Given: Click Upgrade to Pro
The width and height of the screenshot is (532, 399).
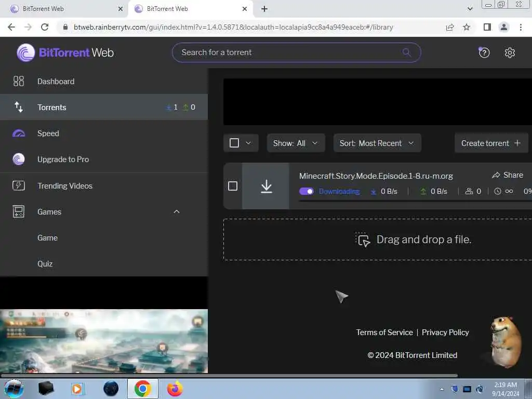Looking at the screenshot, I should click(x=104, y=159).
